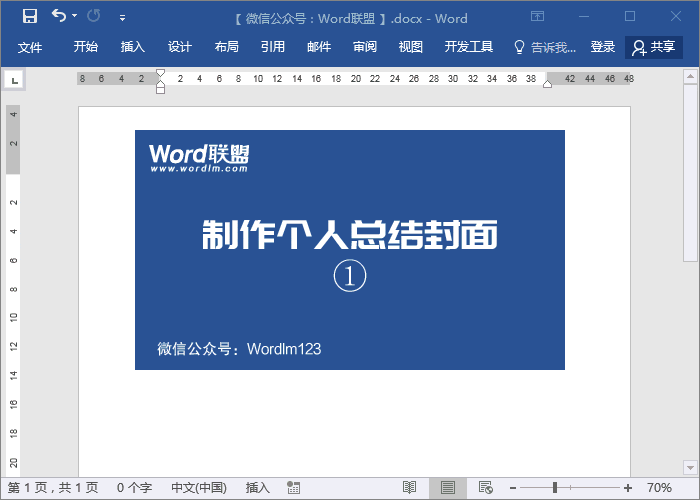Click the first line indent marker on ruler

(160, 73)
